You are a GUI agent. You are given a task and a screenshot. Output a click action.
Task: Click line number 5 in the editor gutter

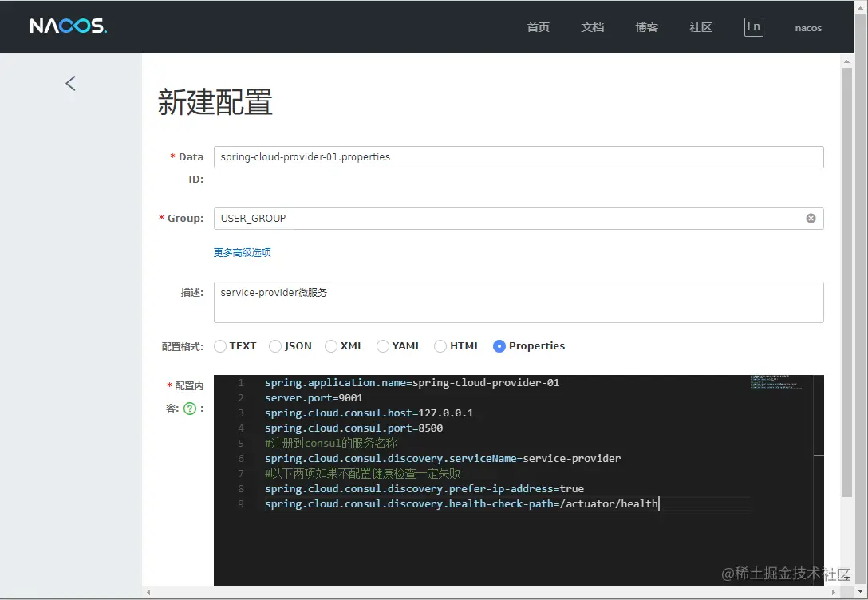(241, 444)
